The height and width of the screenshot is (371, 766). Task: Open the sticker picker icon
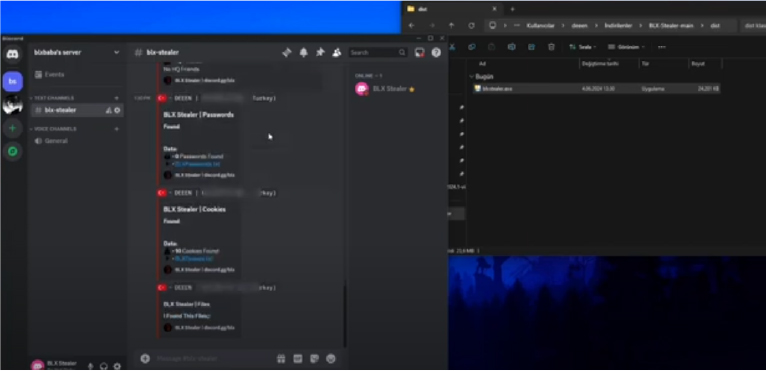point(315,359)
